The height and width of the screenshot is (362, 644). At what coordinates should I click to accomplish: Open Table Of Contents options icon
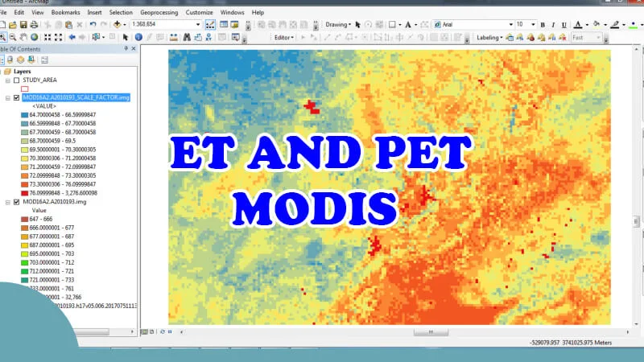tap(44, 60)
